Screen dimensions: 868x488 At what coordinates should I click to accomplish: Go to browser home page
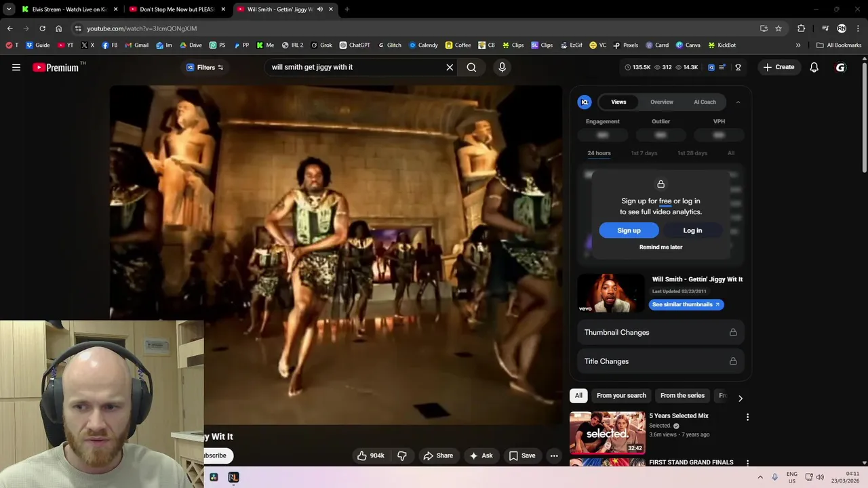58,28
